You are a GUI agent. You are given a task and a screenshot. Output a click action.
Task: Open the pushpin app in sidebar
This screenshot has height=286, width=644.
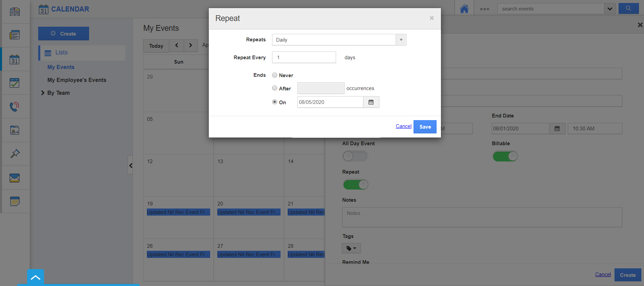(15, 154)
